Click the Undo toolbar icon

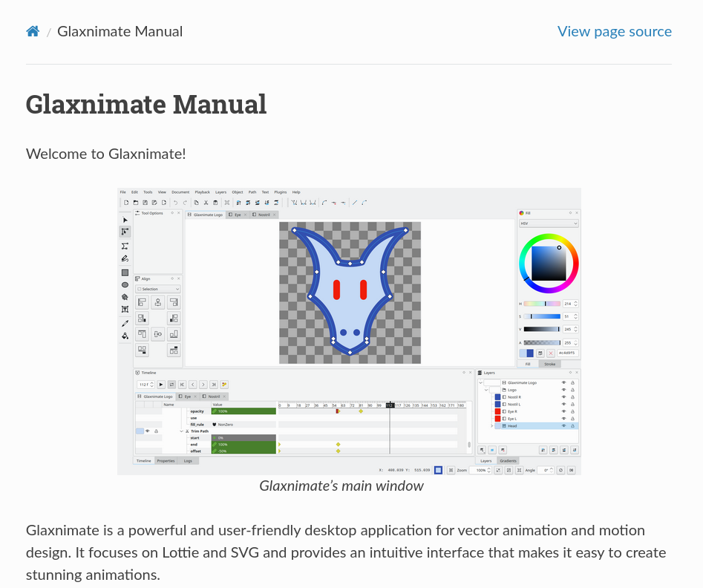tap(176, 203)
